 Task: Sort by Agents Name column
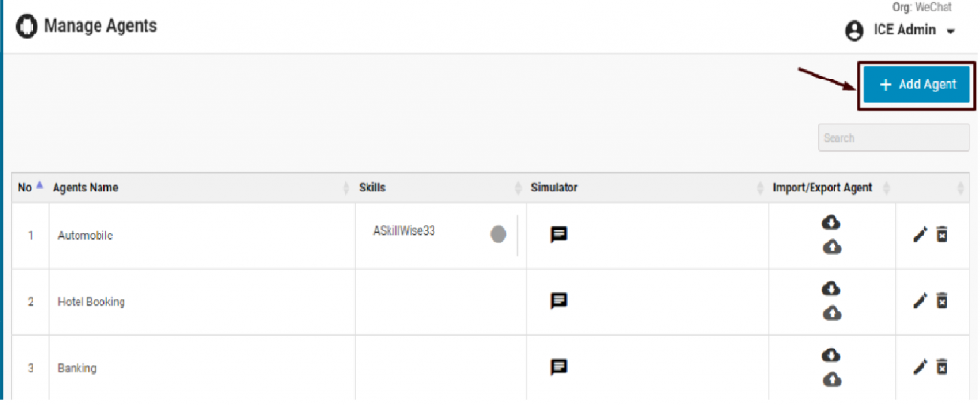[x=86, y=188]
